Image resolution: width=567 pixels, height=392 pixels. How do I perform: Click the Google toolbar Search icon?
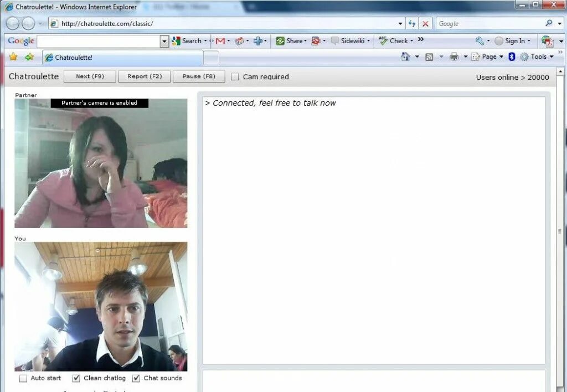pyautogui.click(x=176, y=41)
